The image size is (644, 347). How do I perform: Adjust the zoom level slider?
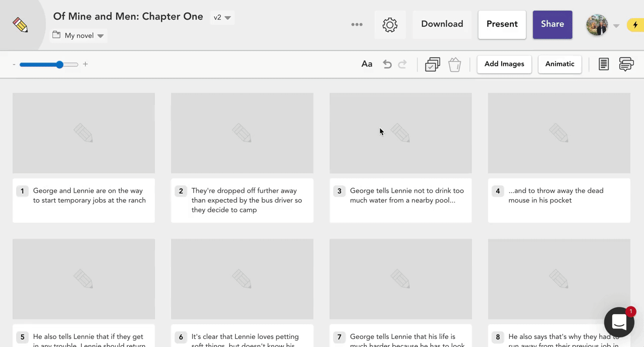click(59, 65)
